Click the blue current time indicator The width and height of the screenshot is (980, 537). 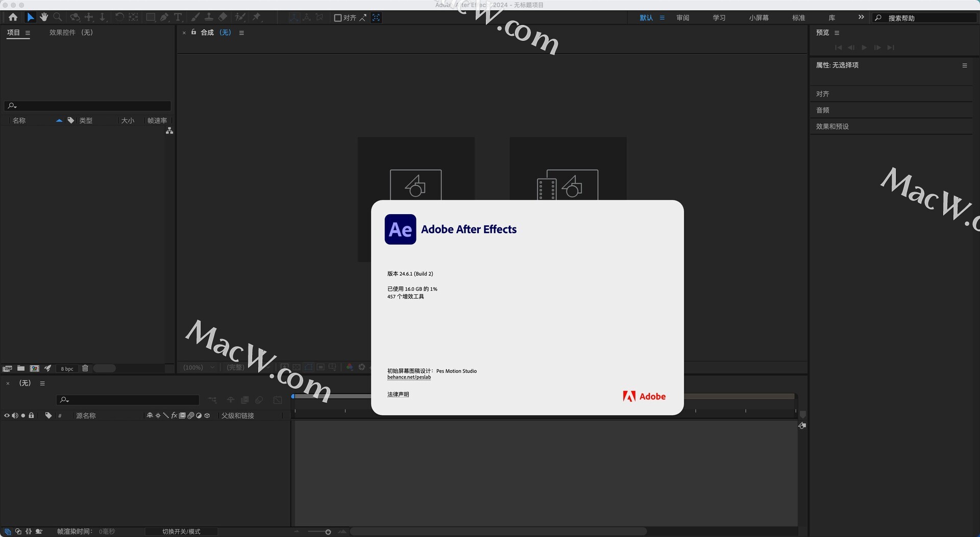293,396
